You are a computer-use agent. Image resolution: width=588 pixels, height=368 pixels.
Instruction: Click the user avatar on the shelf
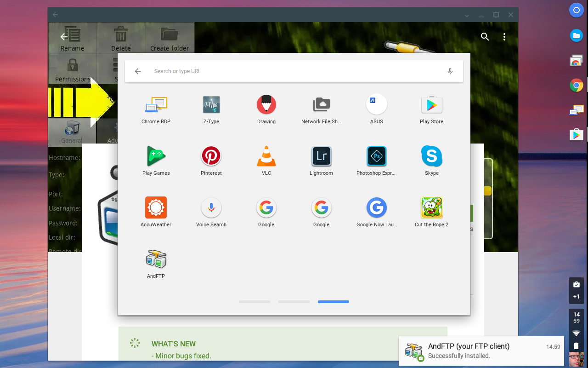(576, 359)
